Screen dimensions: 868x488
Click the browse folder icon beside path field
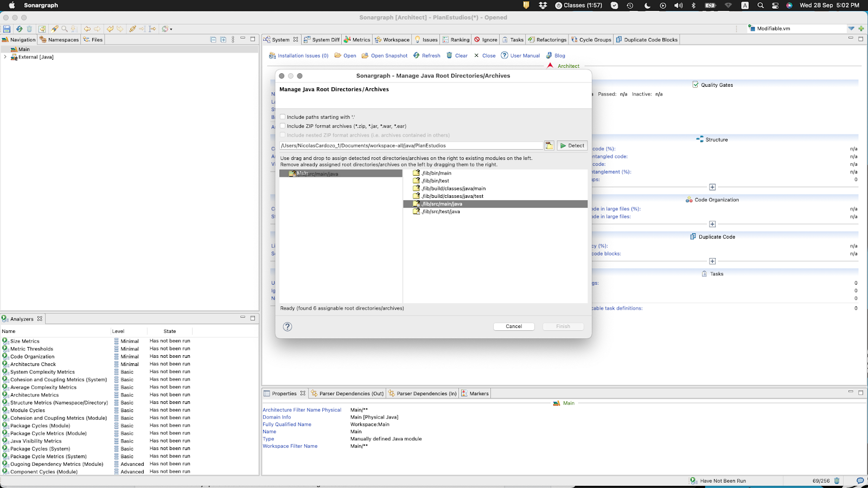tap(549, 145)
